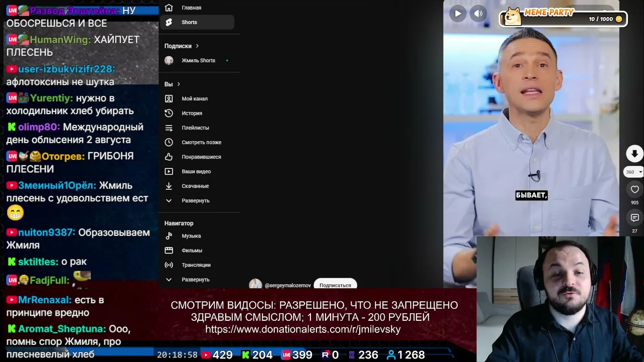Open the 360 quality dropdown
The height and width of the screenshot is (362, 644).
633,172
